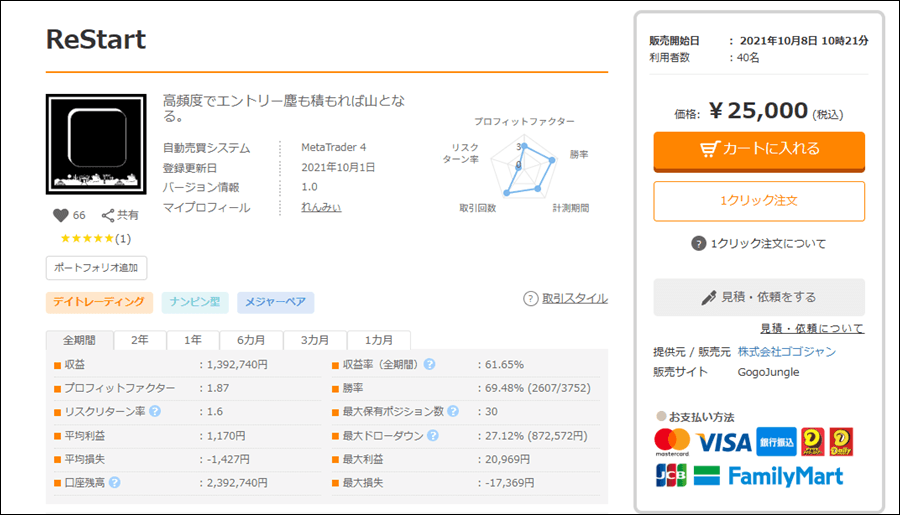
Task: Click the heart favorite icon
Action: click(x=59, y=215)
